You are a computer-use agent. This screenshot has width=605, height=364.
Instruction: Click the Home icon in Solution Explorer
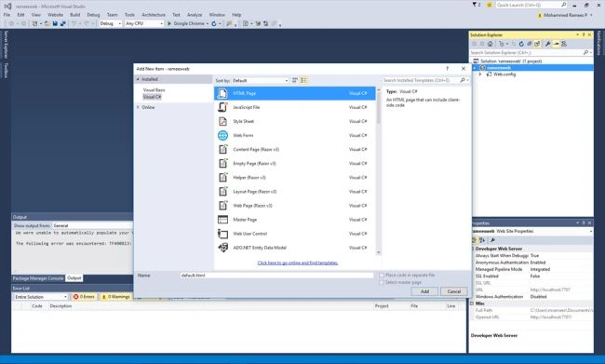point(490,44)
